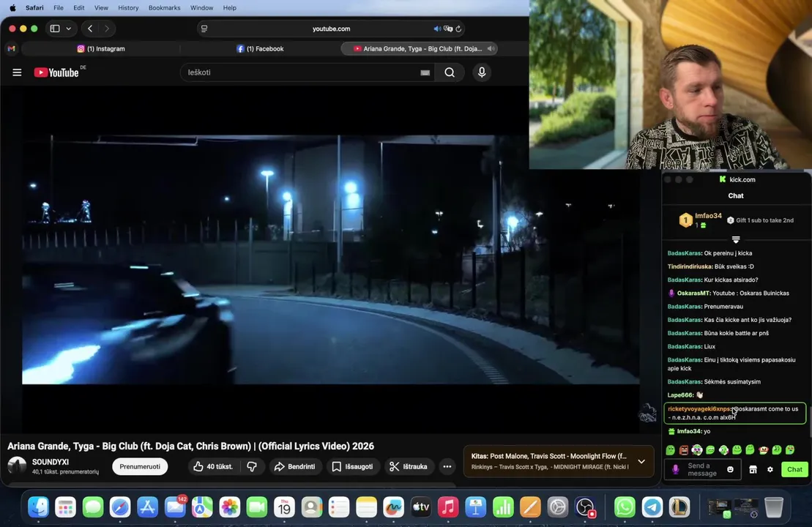Save the video with Išsaugoti
Screen dimensions: 812x527
coord(353,466)
